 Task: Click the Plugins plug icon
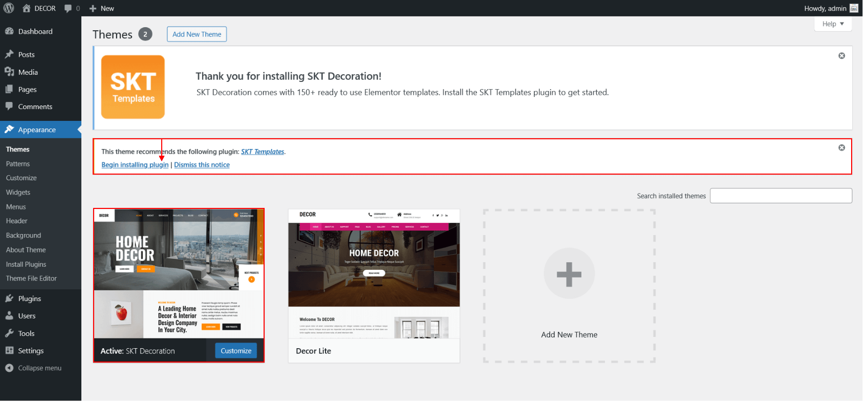click(x=9, y=299)
